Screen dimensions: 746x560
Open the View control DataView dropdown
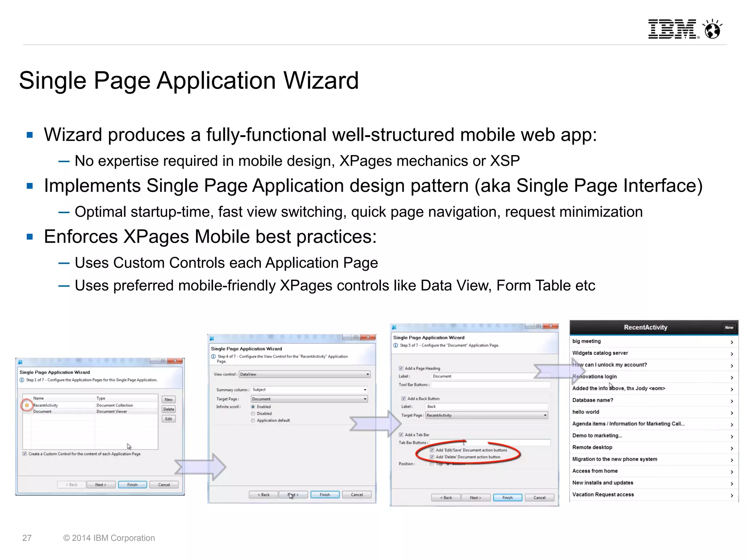305,374
